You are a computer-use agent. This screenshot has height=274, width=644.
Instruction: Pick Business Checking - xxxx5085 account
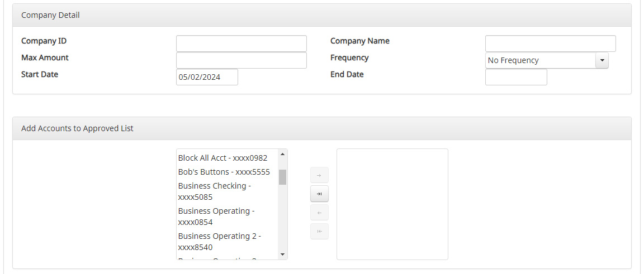tap(215, 191)
